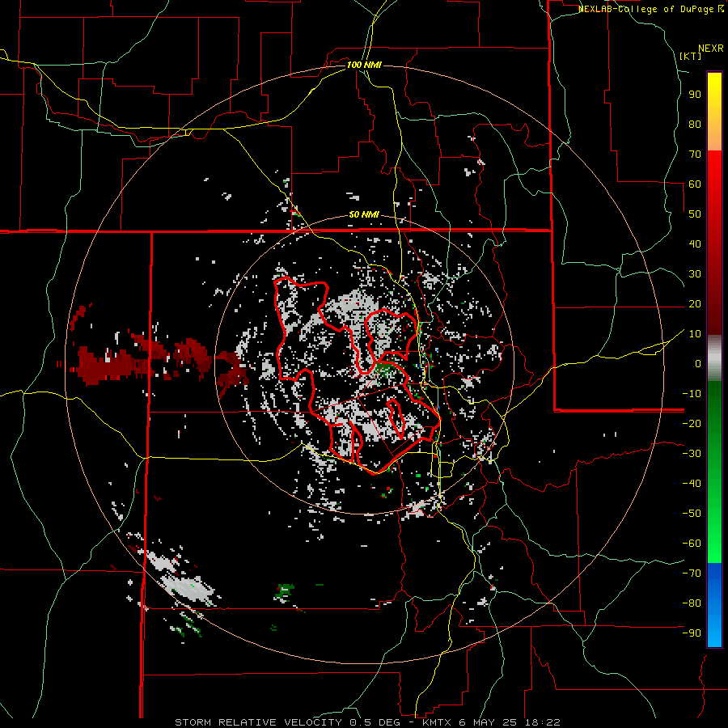Select the gray near-zero segment of the color bar

pyautogui.click(x=714, y=358)
